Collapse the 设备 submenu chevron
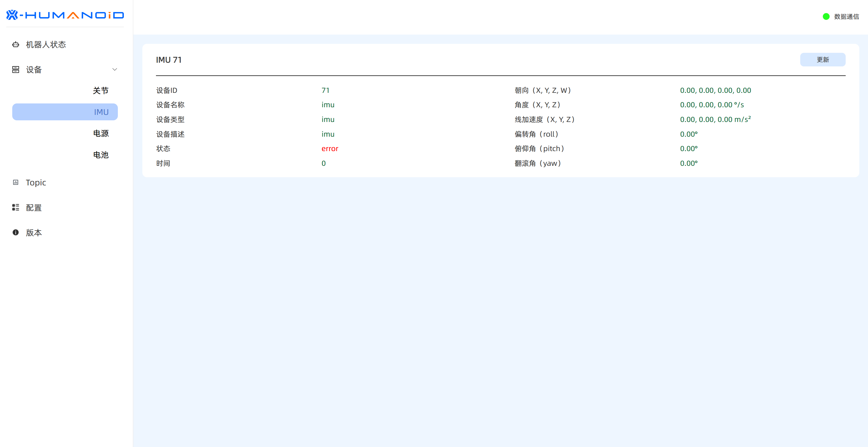The image size is (868, 447). (115, 69)
